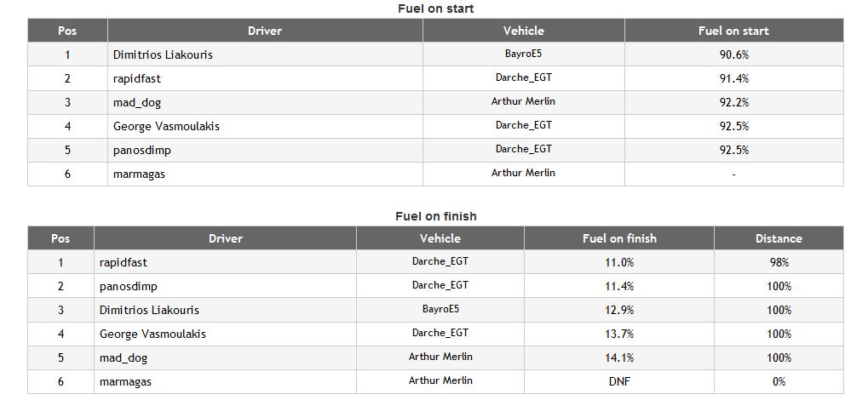Click BayroE5 vehicle in Fuel on finish table

(x=440, y=309)
